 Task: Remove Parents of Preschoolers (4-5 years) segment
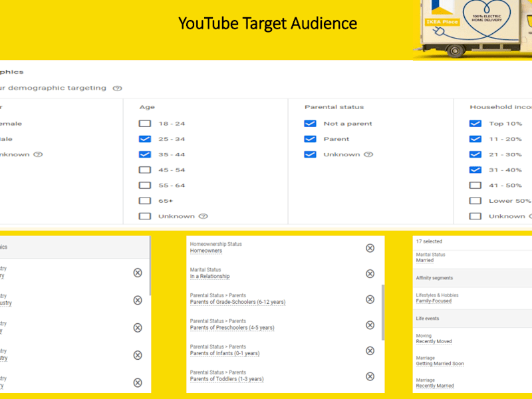coord(370,325)
